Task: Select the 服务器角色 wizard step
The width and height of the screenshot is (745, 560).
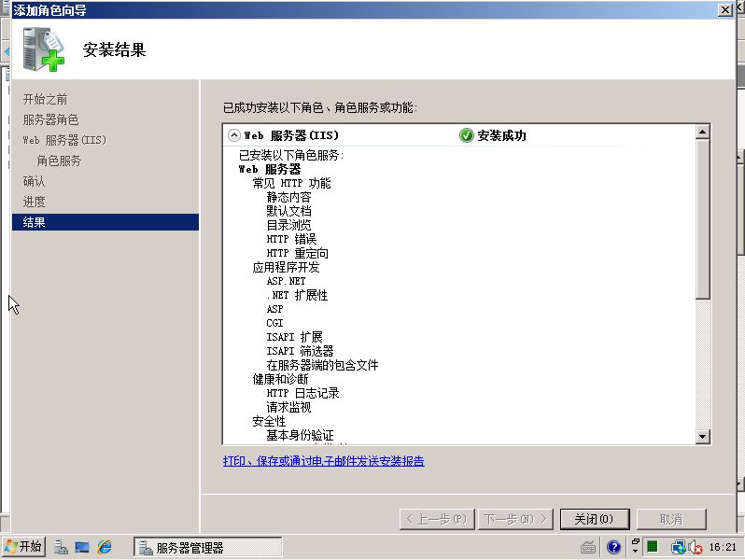Action: pyautogui.click(x=50, y=119)
